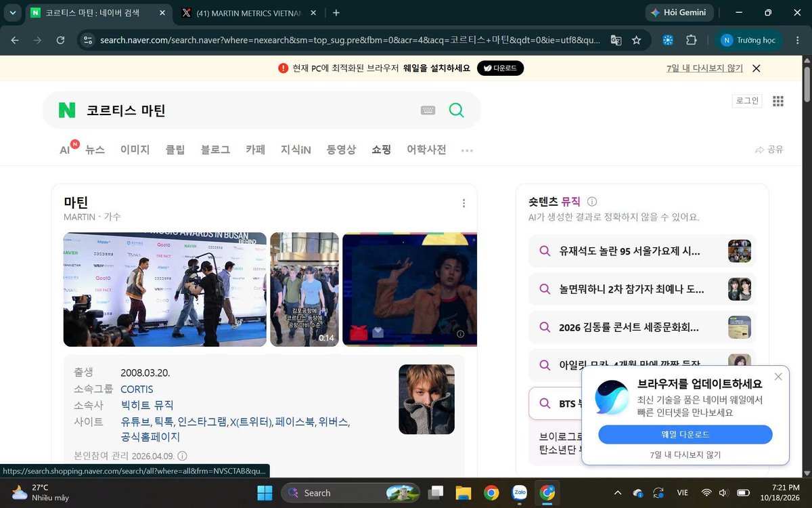This screenshot has width=812, height=508.
Task: Click the 로그인 button
Action: coord(747,101)
